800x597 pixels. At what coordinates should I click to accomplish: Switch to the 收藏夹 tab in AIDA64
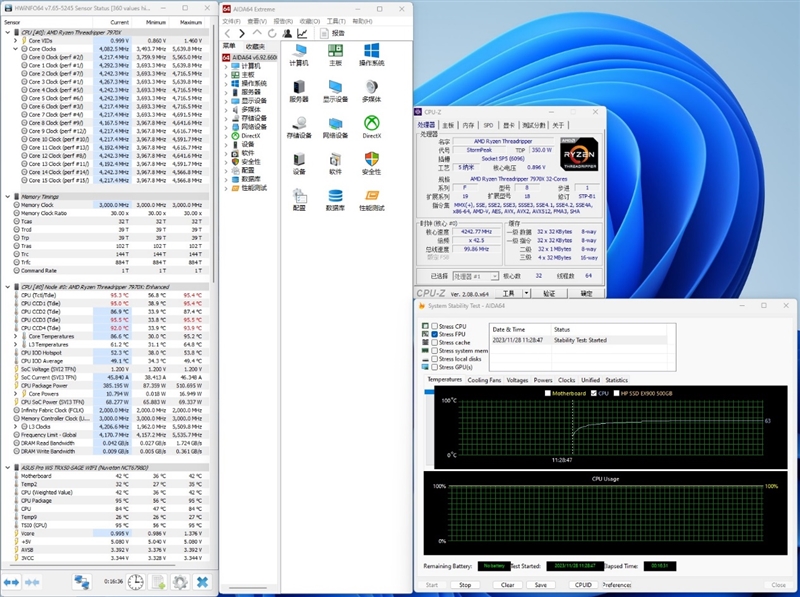(x=255, y=46)
